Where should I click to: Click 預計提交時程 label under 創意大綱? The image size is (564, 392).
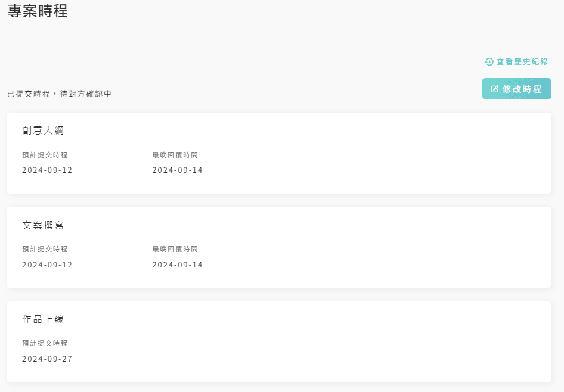45,154
